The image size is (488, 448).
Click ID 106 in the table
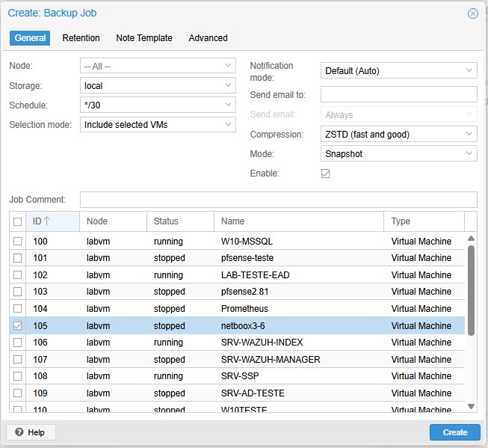(40, 343)
